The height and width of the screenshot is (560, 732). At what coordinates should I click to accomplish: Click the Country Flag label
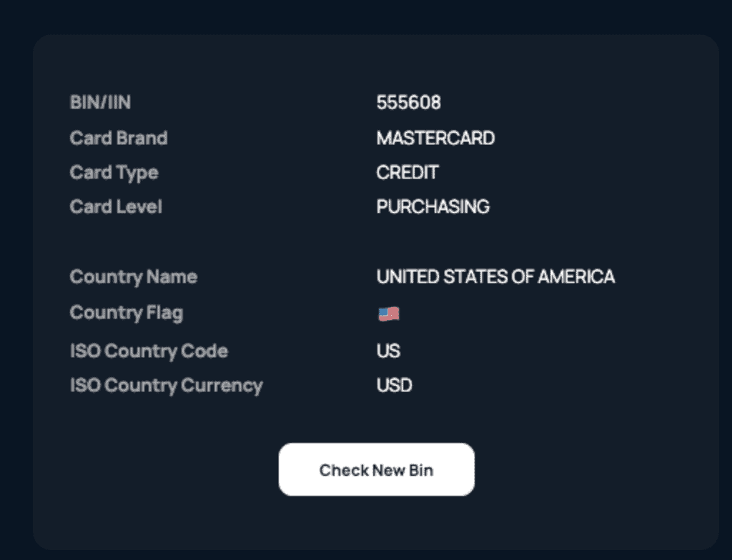click(127, 313)
